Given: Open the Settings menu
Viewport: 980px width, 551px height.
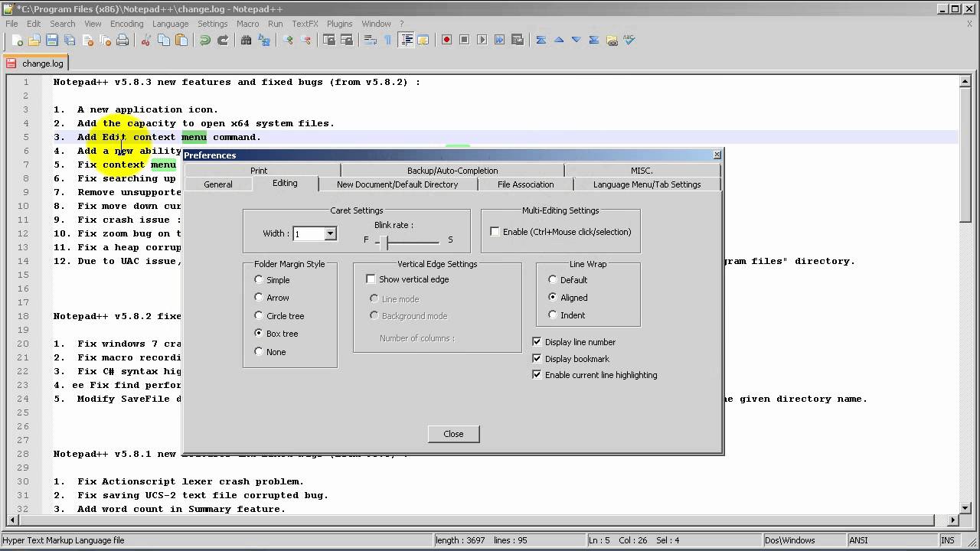Looking at the screenshot, I should click(x=212, y=24).
